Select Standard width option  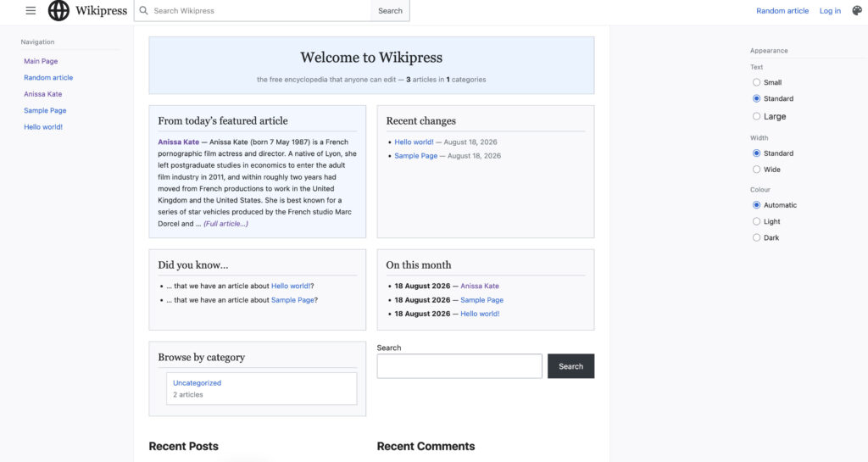click(756, 153)
